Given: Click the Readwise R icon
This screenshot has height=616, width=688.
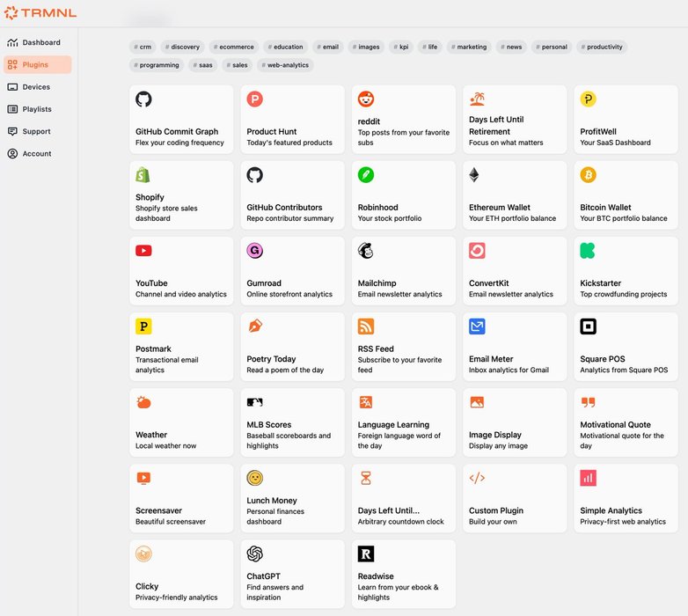Looking at the screenshot, I should [366, 554].
